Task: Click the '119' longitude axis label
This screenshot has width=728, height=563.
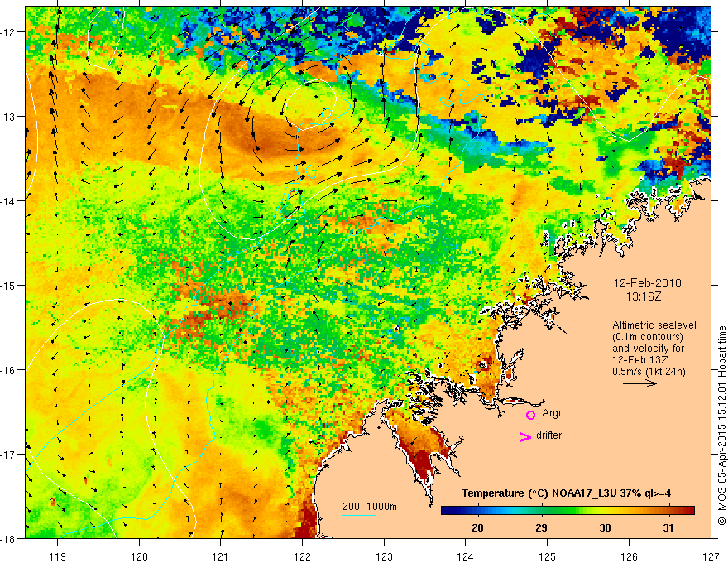Action: [58, 556]
